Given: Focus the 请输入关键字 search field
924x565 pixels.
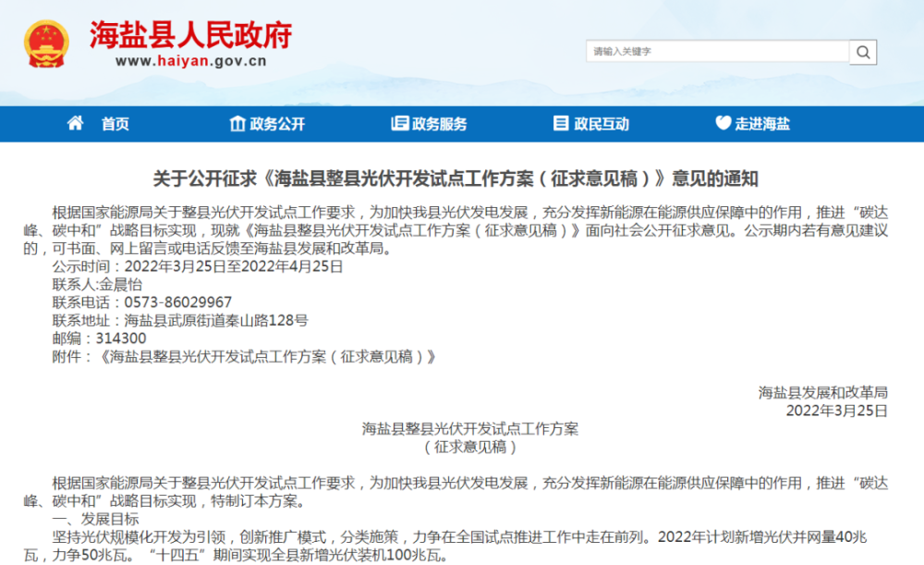Looking at the screenshot, I should 716,52.
